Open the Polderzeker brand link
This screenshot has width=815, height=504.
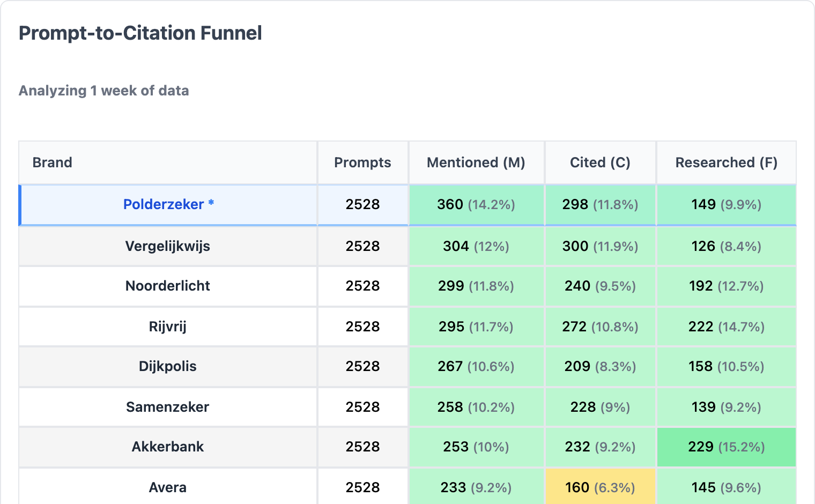click(x=168, y=204)
